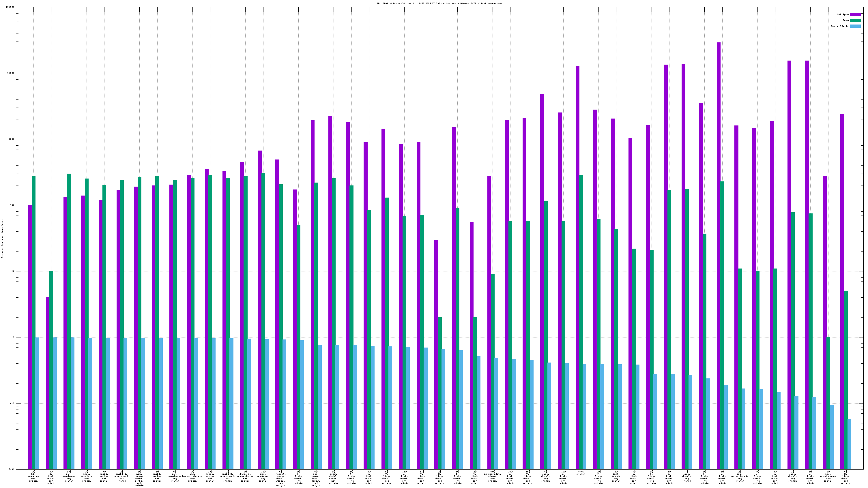Image resolution: width=868 pixels, height=488 pixels.
Task: Click the 'none origin' x-axis label
Action: (581, 473)
